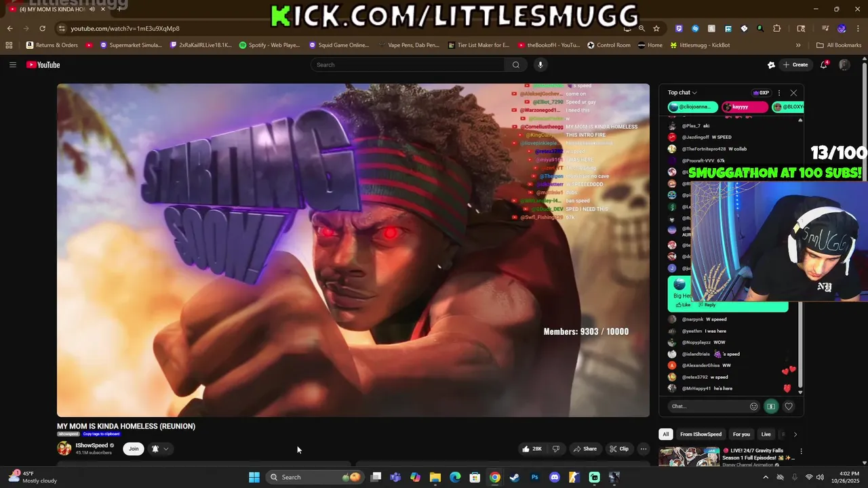Open All Bookmarks folder
868x488 pixels.
pyautogui.click(x=839, y=45)
